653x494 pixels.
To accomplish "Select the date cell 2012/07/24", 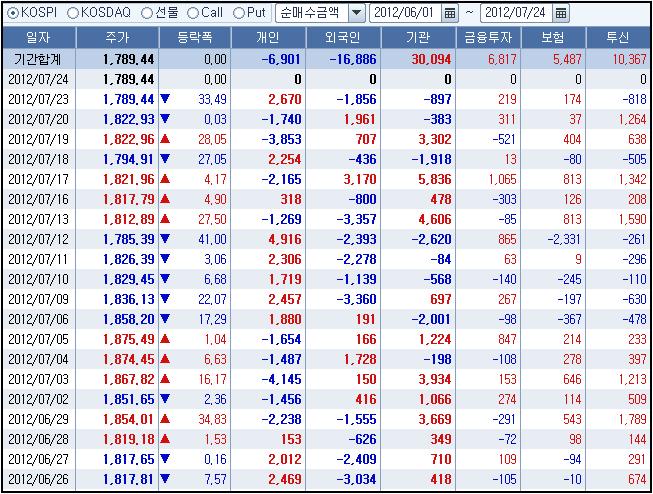I will [38, 79].
